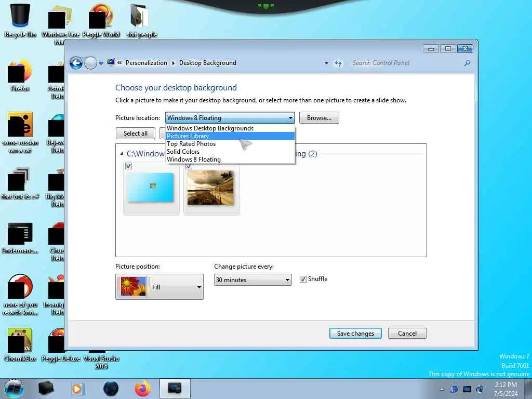Open the some russian ran a rat icon
This screenshot has height=399, width=532.
pyautogui.click(x=20, y=132)
